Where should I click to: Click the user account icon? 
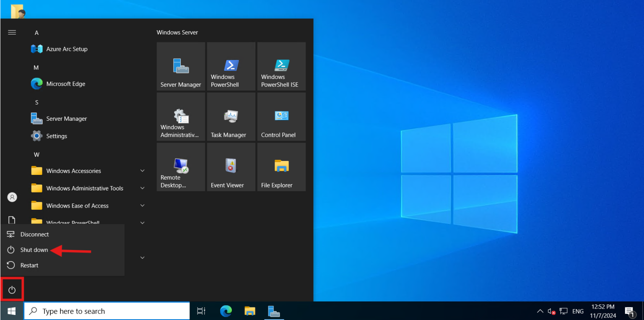pos(12,197)
